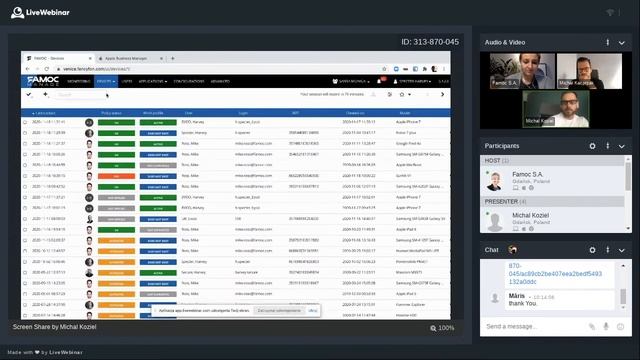Tick checkbox for Hammer Explorer row
This screenshot has height=360, width=640.
[25, 304]
